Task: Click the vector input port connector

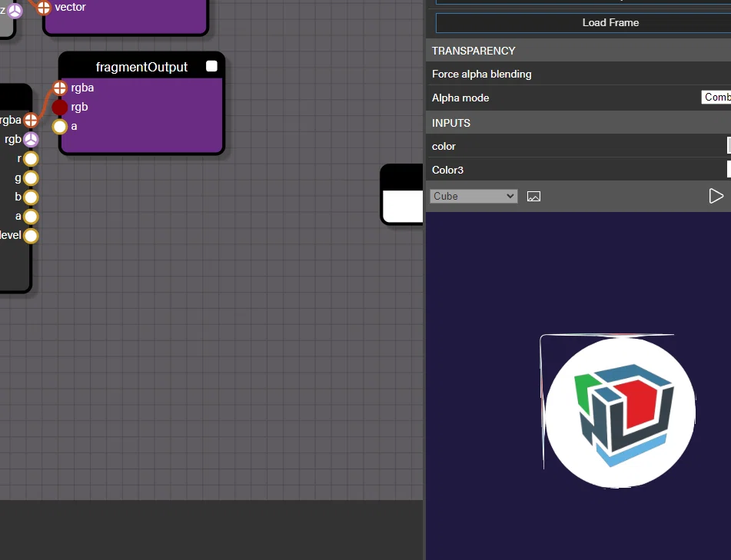Action: [x=43, y=8]
